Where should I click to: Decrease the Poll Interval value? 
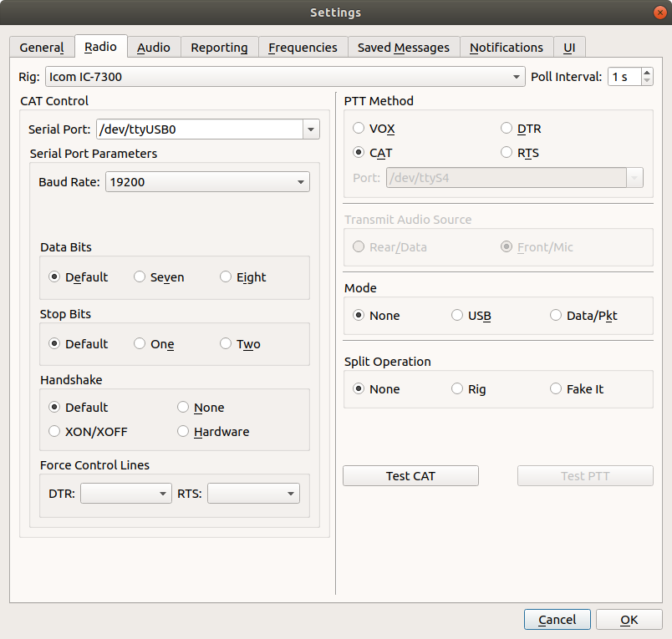(x=647, y=81)
